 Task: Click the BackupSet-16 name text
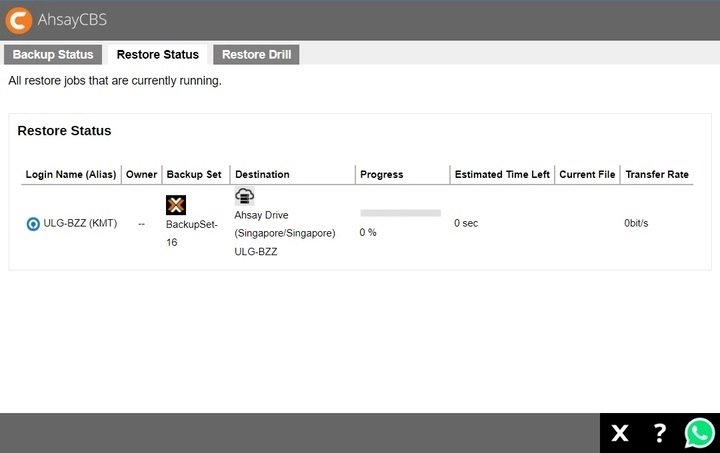coord(191,233)
